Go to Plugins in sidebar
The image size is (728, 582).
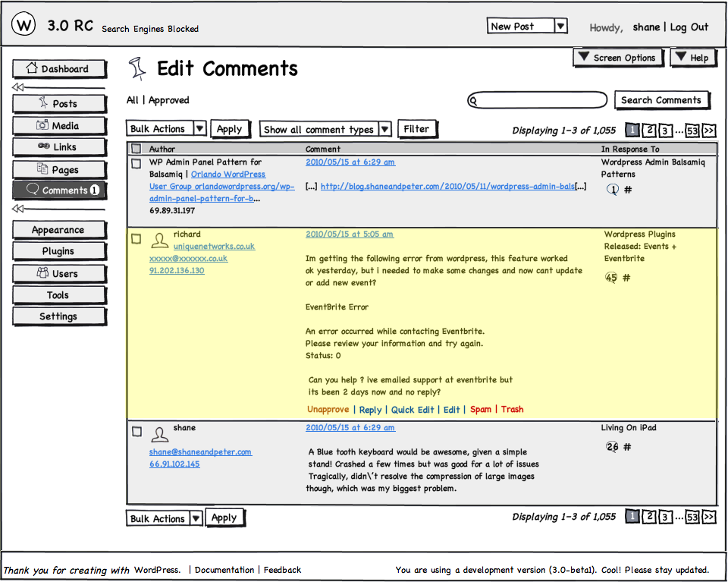tap(59, 251)
